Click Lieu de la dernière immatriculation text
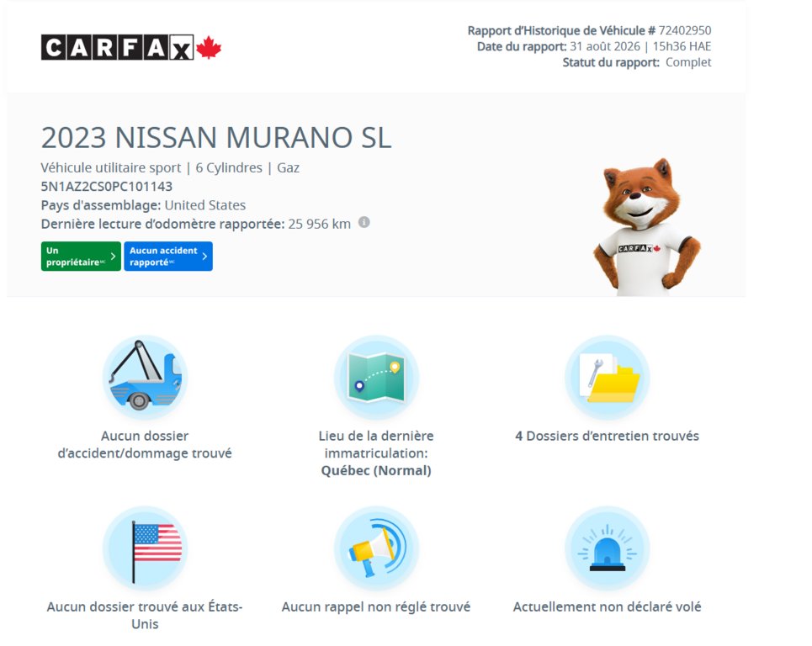The width and height of the screenshot is (812, 646). 376,445
